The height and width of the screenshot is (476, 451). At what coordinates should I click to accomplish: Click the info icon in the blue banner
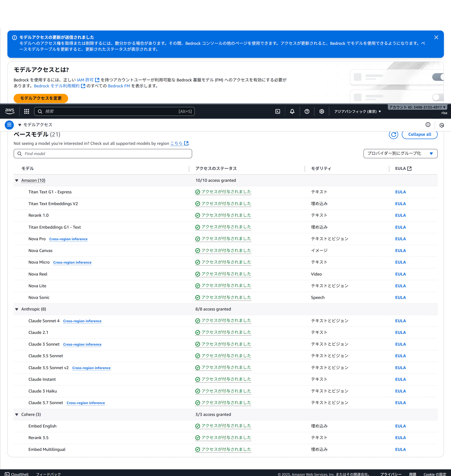pos(14,38)
